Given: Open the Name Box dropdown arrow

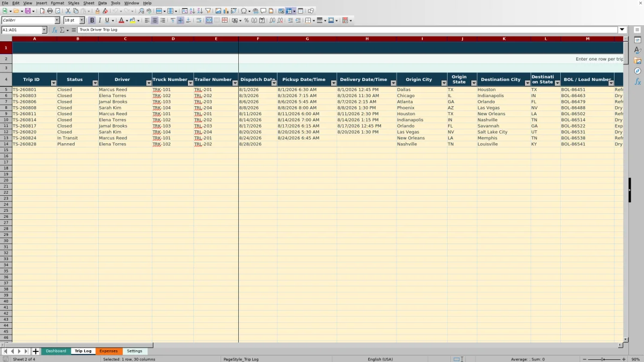Looking at the screenshot, I should tap(44, 30).
